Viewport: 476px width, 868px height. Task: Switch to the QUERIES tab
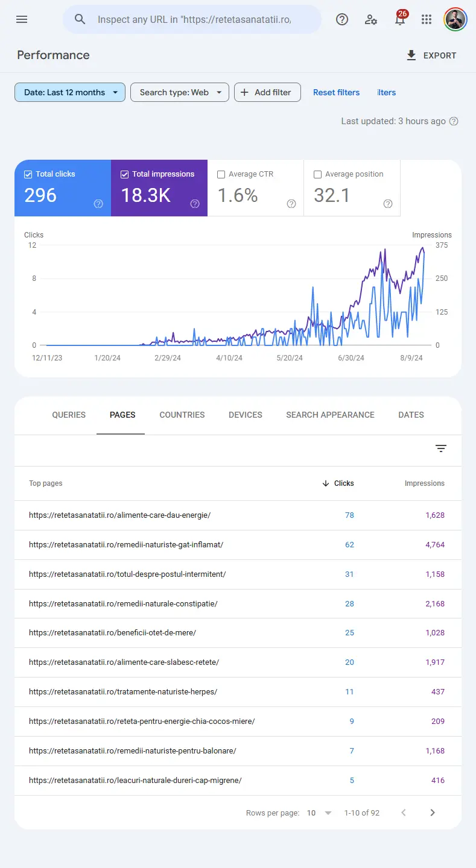68,415
